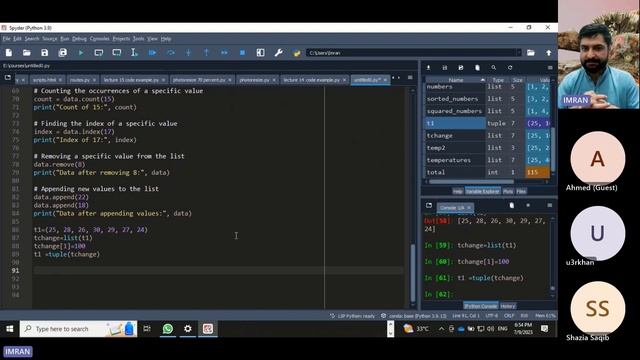Search variables magnifier icon
This screenshot has height=360, width=640.
click(493, 68)
